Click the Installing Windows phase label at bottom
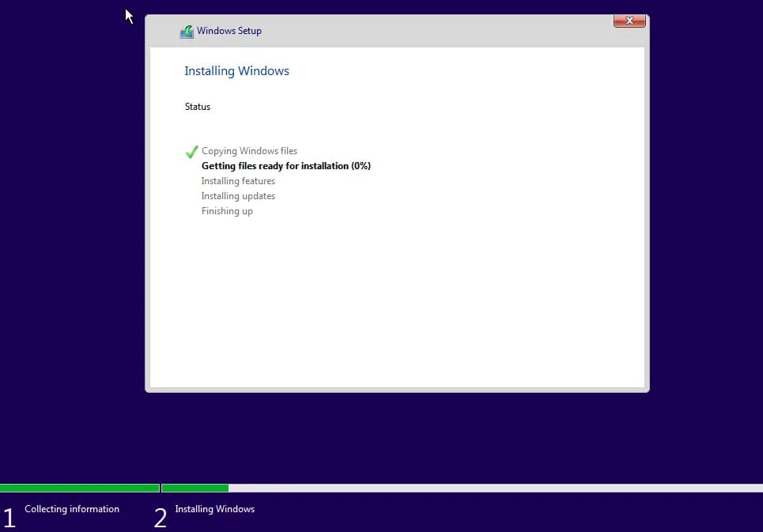Viewport: 763px width, 532px height. [x=215, y=509]
